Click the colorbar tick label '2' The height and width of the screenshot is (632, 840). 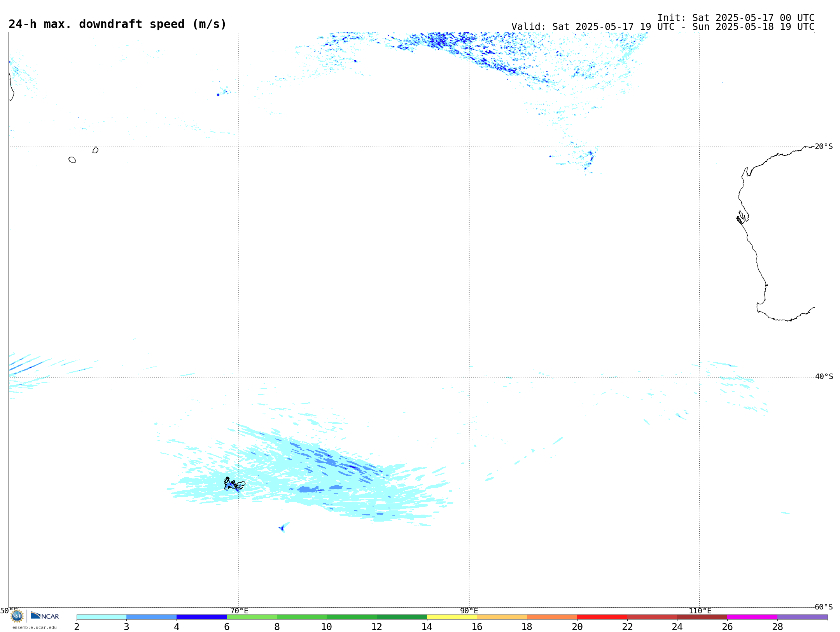[77, 627]
